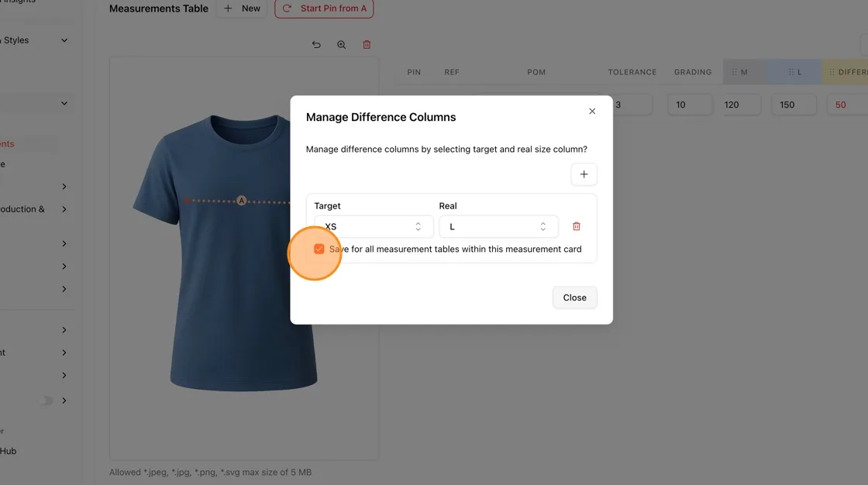The image size is (868, 485).
Task: Click the drag handle icon on M column
Action: [734, 72]
